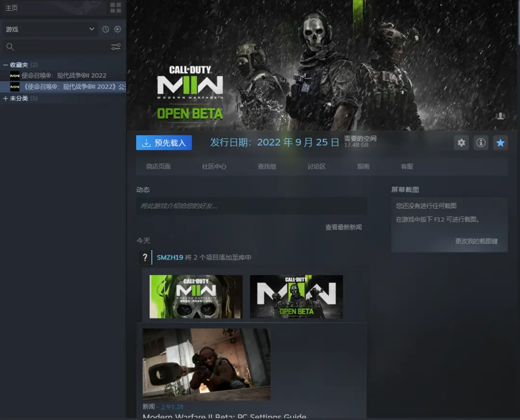Click the page vertical scrollbar

tap(519, 22)
